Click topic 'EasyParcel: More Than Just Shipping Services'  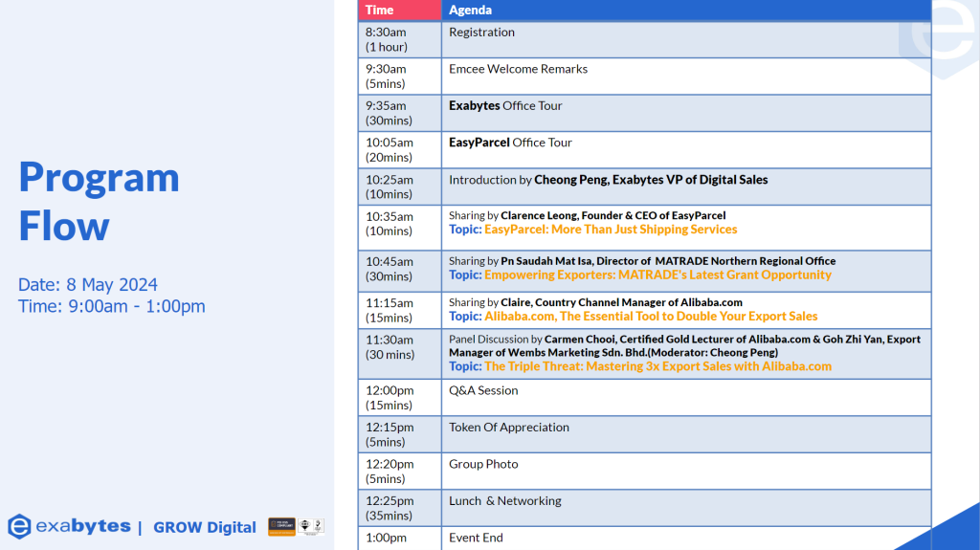611,230
